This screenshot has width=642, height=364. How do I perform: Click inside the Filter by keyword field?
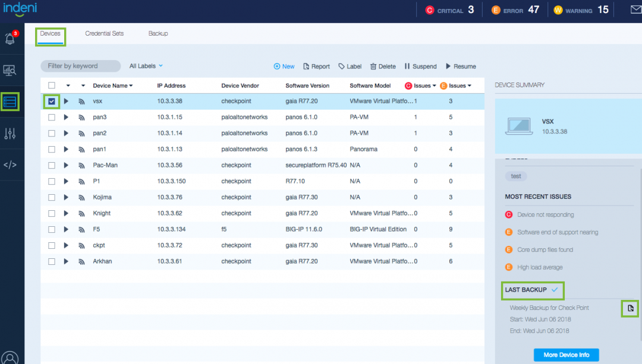(x=80, y=66)
